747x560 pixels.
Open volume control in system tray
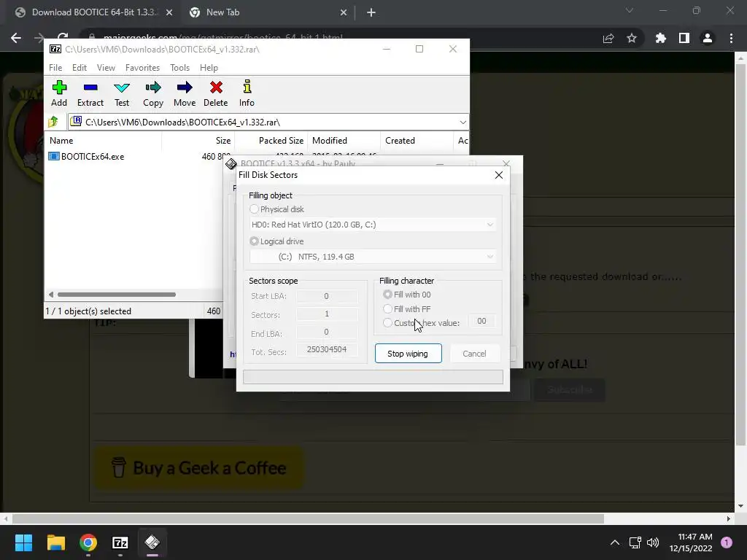(x=653, y=542)
